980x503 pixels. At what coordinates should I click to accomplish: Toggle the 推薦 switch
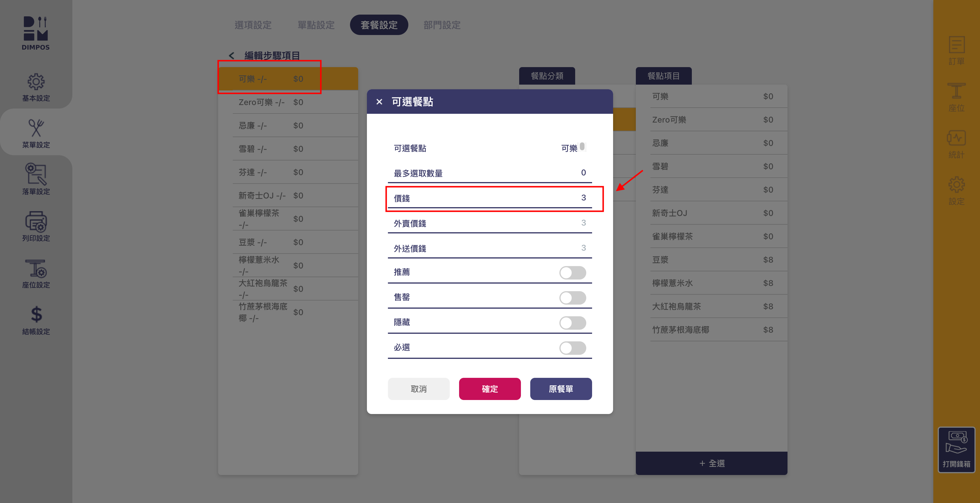tap(572, 273)
